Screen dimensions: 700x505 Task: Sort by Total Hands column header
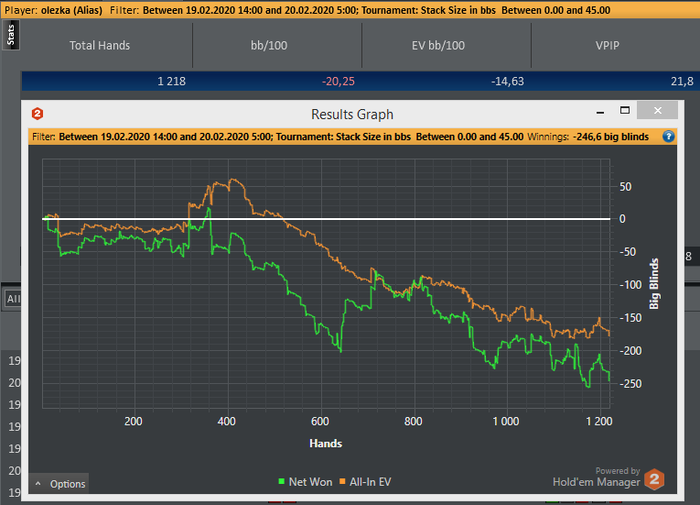point(100,45)
